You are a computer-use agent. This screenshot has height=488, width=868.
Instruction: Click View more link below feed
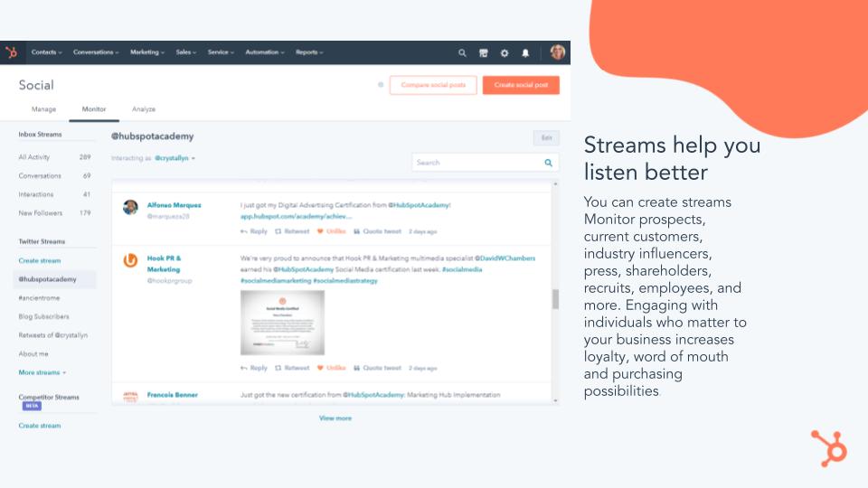click(x=335, y=418)
